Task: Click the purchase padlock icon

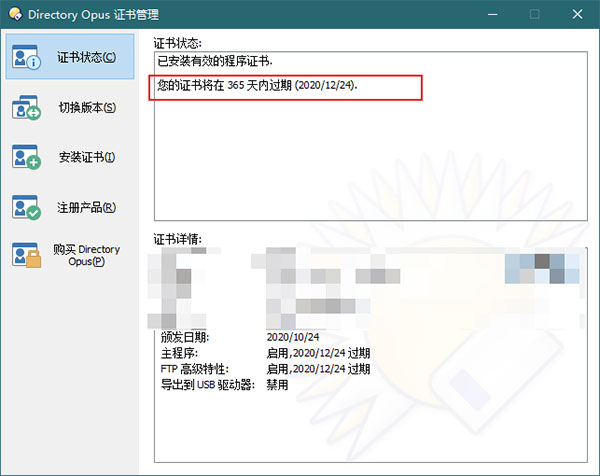Action: tap(26, 255)
